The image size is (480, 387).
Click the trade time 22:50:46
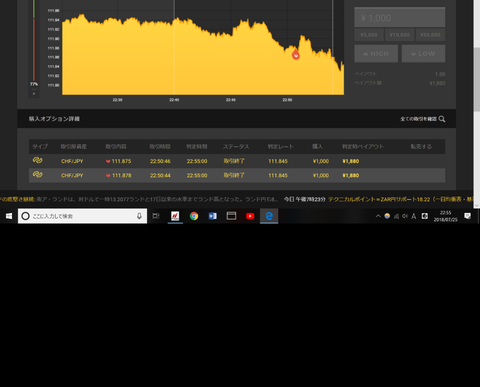160,161
